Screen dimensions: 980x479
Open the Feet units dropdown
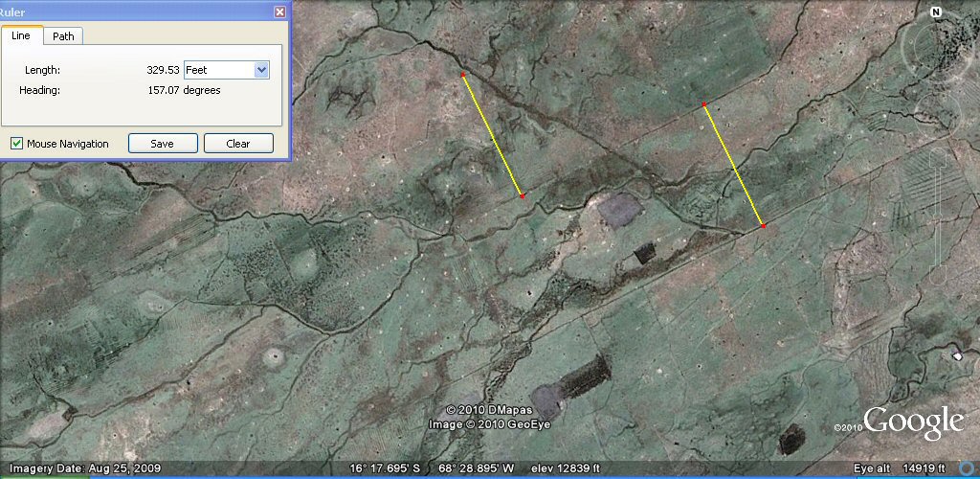[x=261, y=70]
